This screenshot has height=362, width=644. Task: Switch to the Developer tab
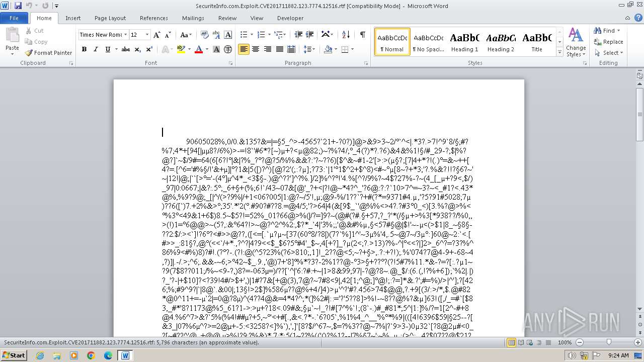click(290, 18)
